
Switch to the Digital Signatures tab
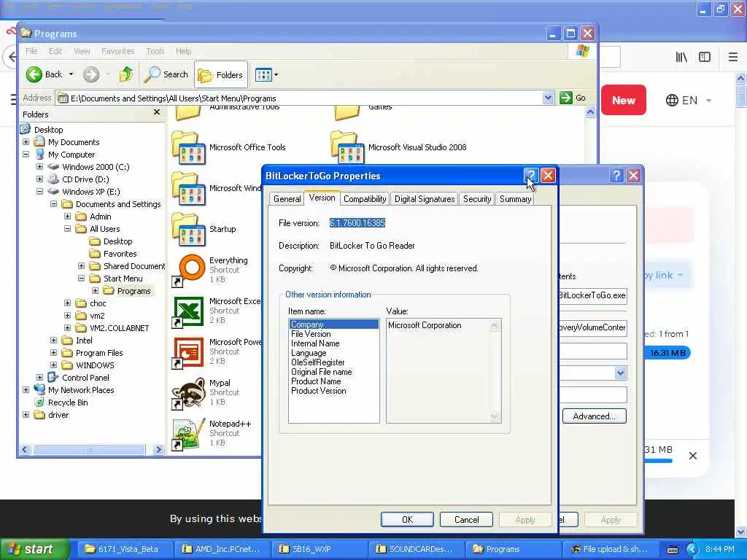425,199
